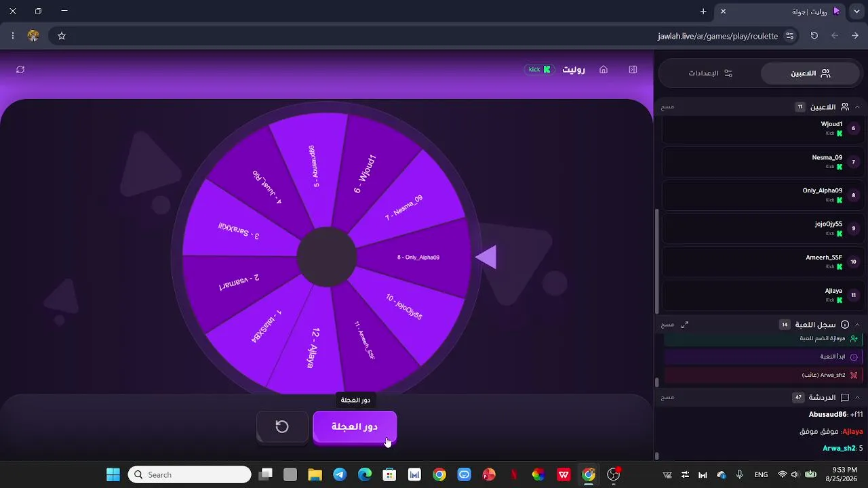The image size is (868, 488).
Task: Click the address bar URL jawlah.live
Action: [x=717, y=36]
